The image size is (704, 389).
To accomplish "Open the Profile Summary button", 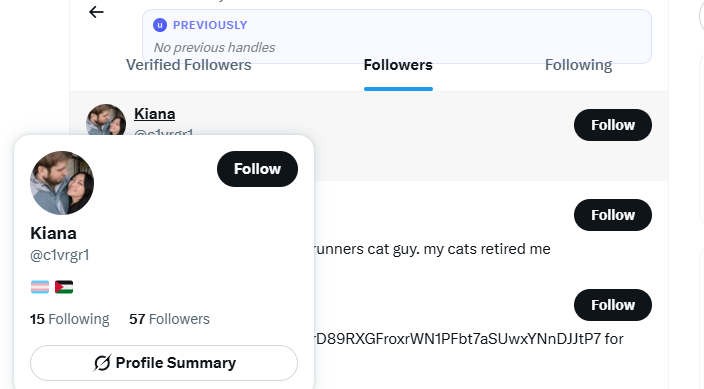I will point(164,363).
